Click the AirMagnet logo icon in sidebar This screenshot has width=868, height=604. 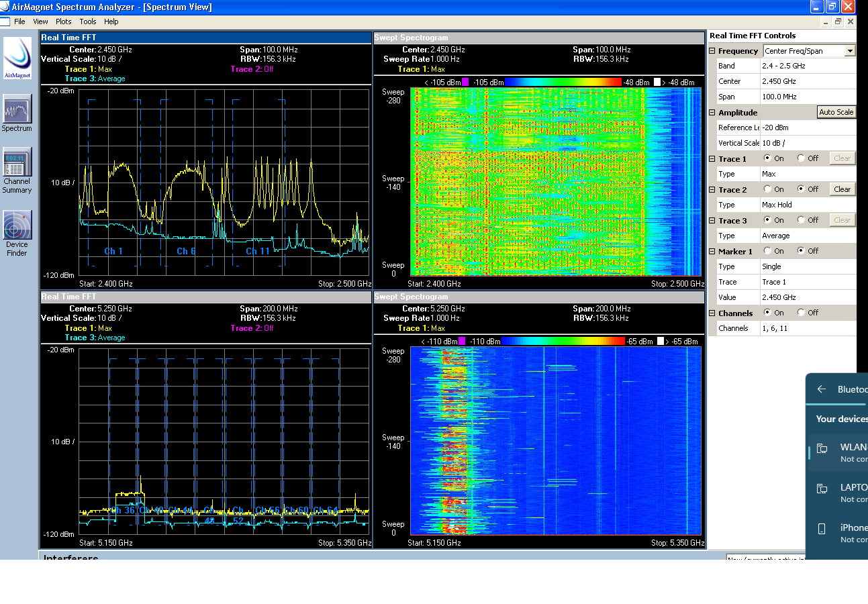[x=17, y=58]
